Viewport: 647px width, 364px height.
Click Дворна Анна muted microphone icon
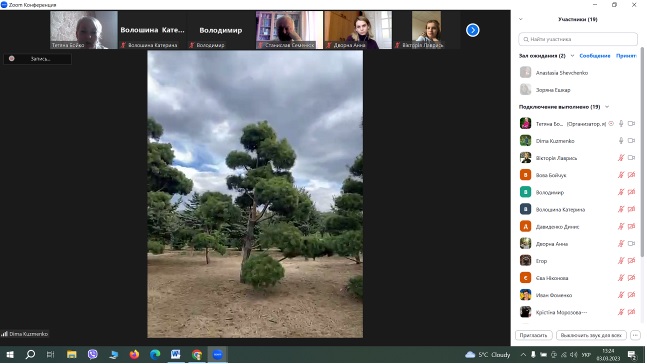pyautogui.click(x=621, y=243)
